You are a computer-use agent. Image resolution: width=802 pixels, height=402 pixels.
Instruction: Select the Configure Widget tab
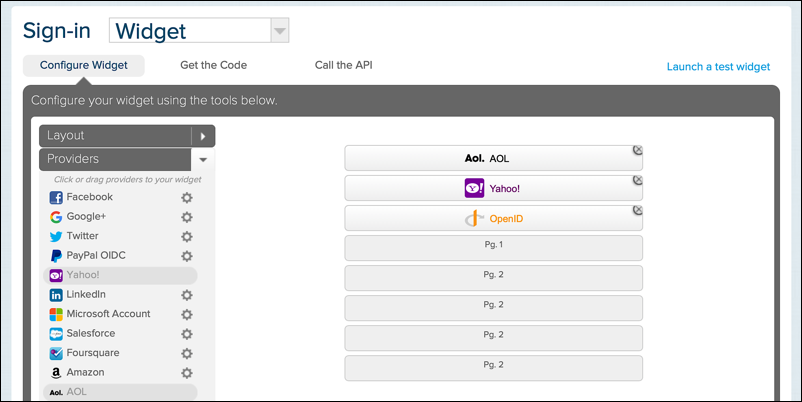click(x=83, y=66)
